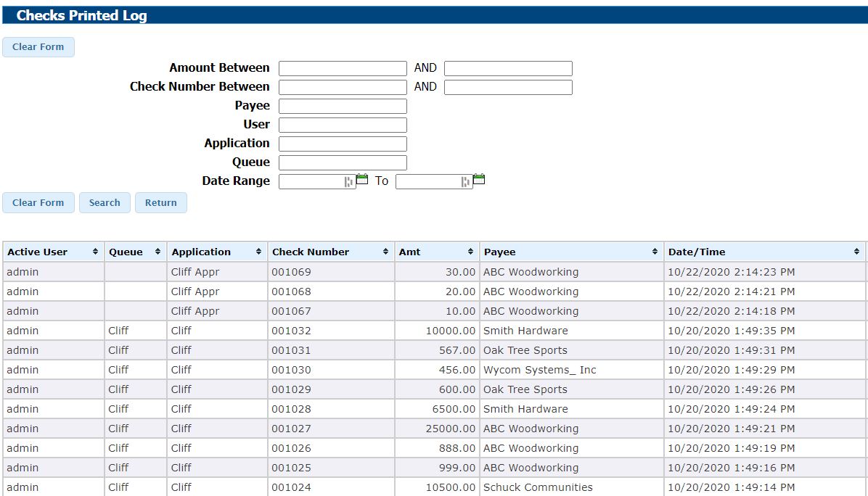
Task: Click the Payee search input field
Action: (342, 105)
